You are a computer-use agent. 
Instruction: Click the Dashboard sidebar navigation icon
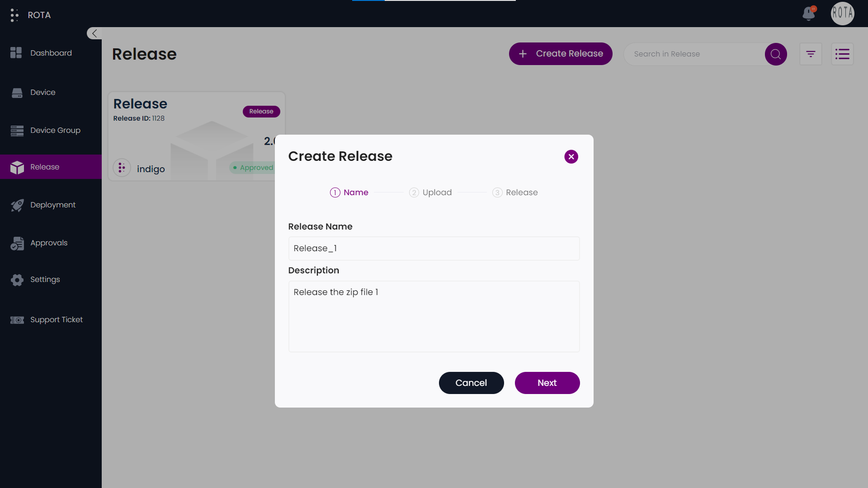(x=17, y=53)
